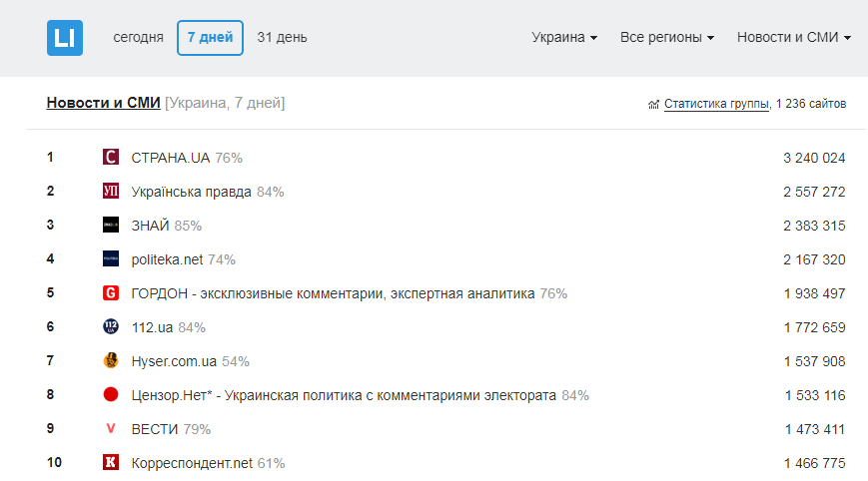Screen dimensions: 868x481
Task: Open the ЗНАЙ site link
Action: 151,226
